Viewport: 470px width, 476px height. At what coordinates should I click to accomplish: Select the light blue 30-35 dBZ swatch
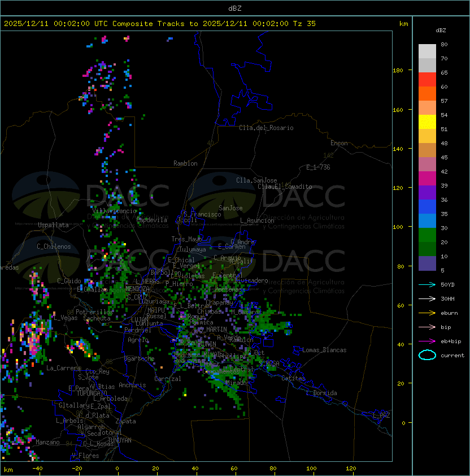coord(427,221)
